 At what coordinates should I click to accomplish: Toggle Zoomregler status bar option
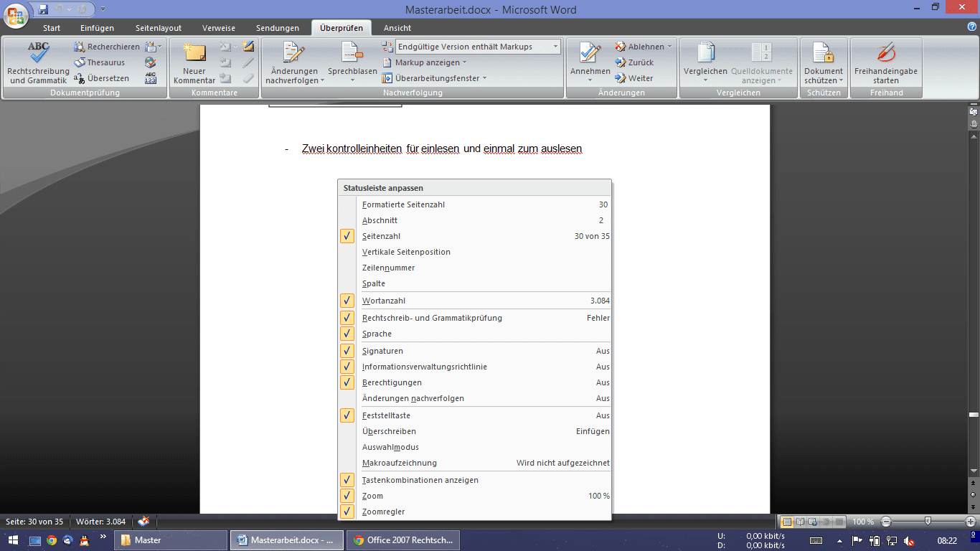click(x=475, y=512)
